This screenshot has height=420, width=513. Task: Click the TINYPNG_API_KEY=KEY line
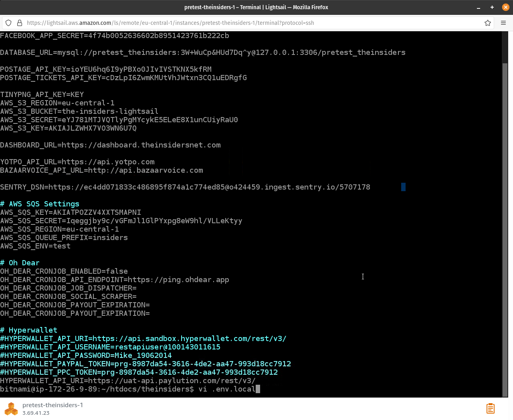pyautogui.click(x=42, y=95)
